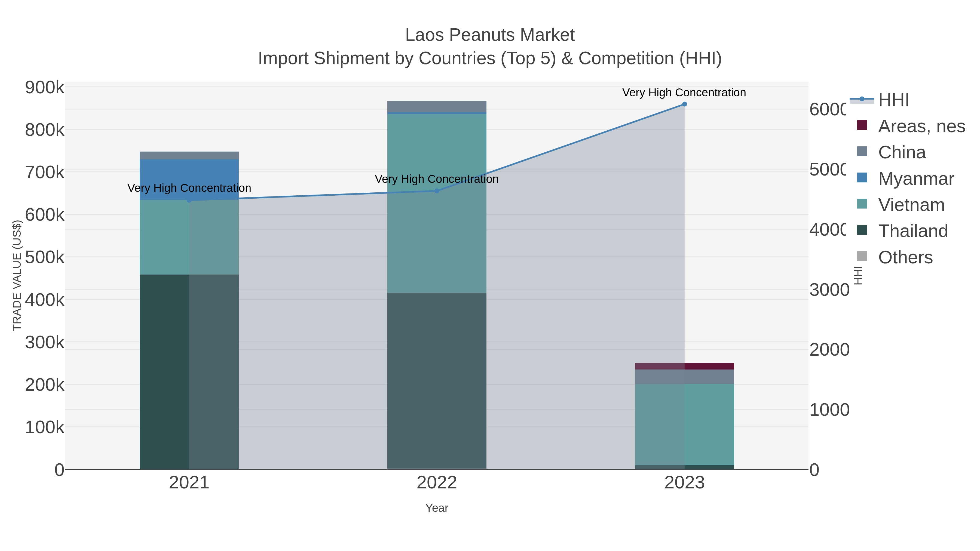980x551 pixels.
Task: Toggle the Others legend entry
Action: (x=895, y=257)
